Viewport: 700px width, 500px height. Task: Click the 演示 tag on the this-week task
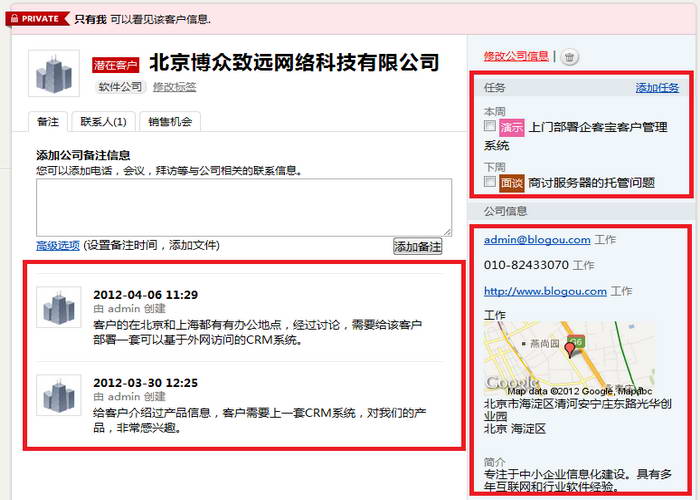pyautogui.click(x=512, y=128)
